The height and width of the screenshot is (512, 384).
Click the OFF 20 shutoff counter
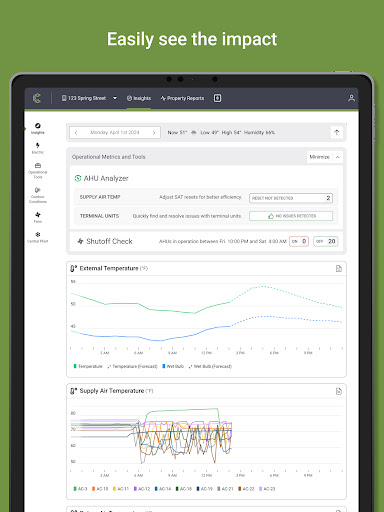(326, 241)
